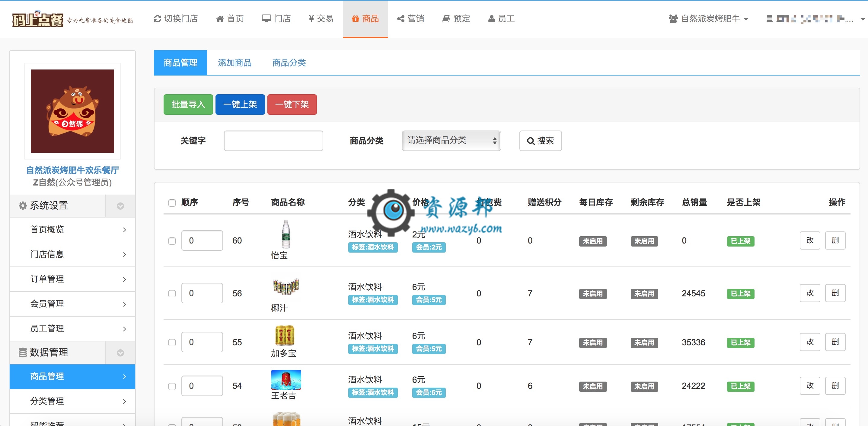The image size is (868, 426).
Task: Click the 加多宝 cans thumbnail
Action: (285, 335)
